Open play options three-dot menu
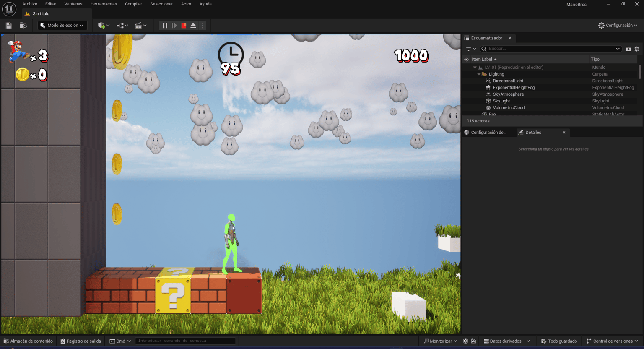 [x=203, y=26]
